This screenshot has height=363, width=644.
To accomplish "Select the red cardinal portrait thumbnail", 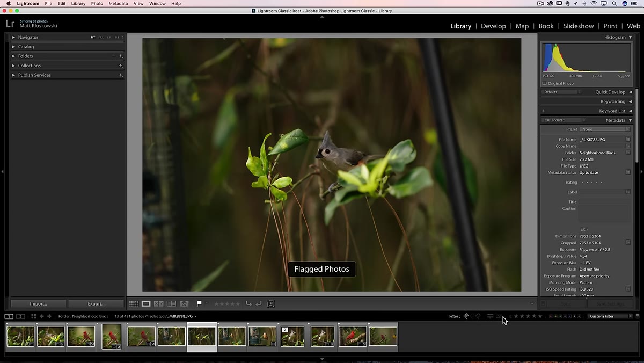I will (112, 336).
